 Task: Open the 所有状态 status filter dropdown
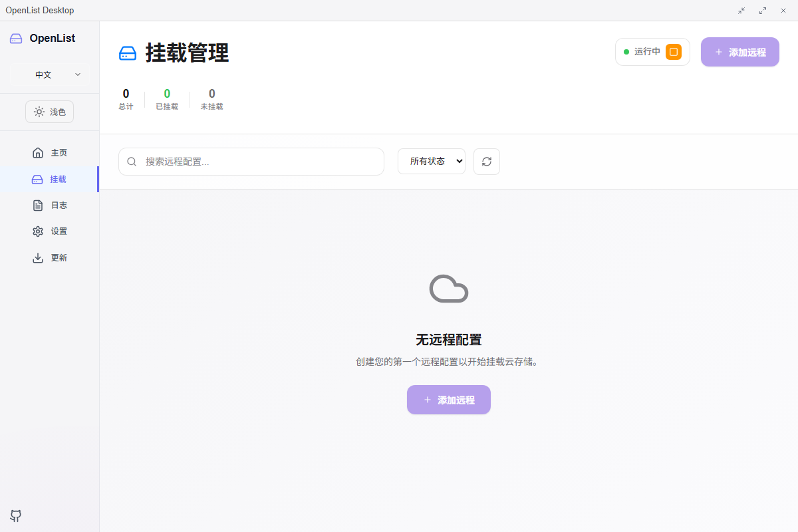click(x=431, y=161)
